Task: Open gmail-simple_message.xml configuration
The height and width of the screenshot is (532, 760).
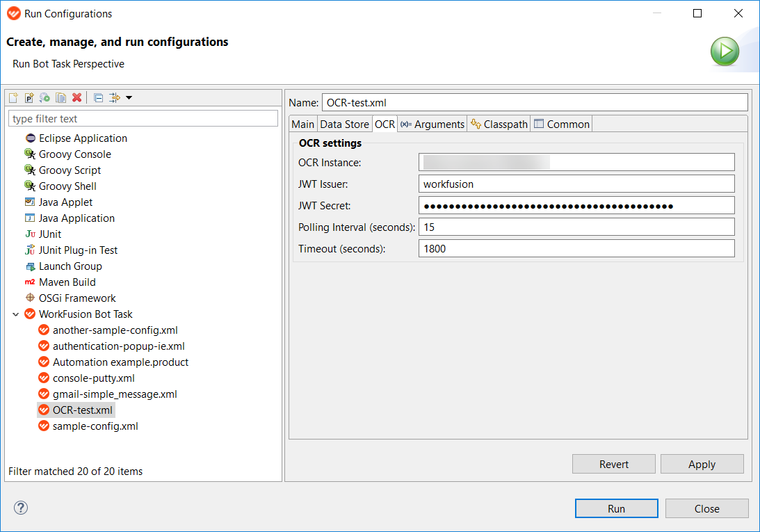Action: [115, 394]
